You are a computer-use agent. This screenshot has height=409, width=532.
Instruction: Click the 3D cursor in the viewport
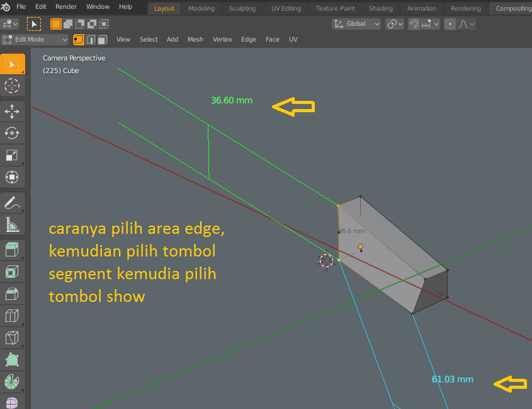click(x=327, y=260)
